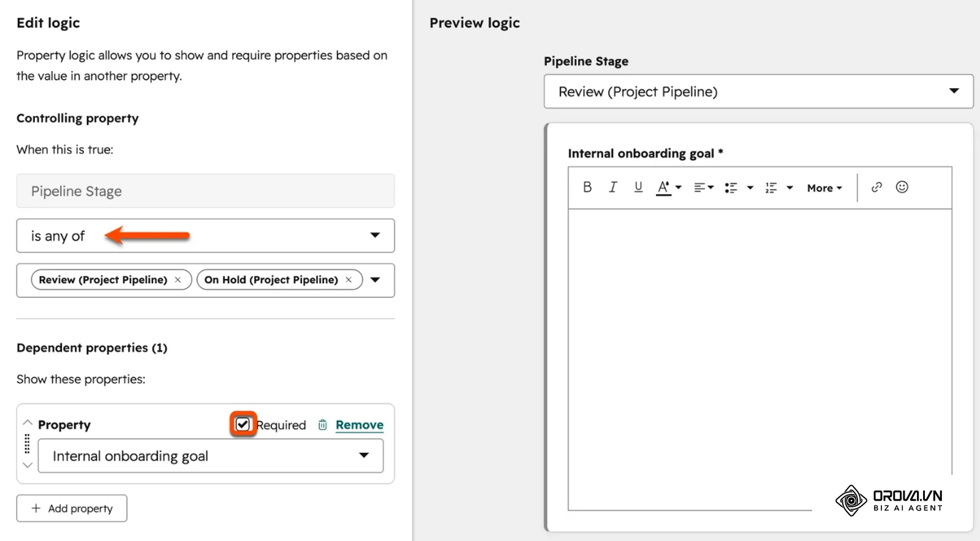The height and width of the screenshot is (541, 980).
Task: Insert a numbered list
Action: pos(771,188)
